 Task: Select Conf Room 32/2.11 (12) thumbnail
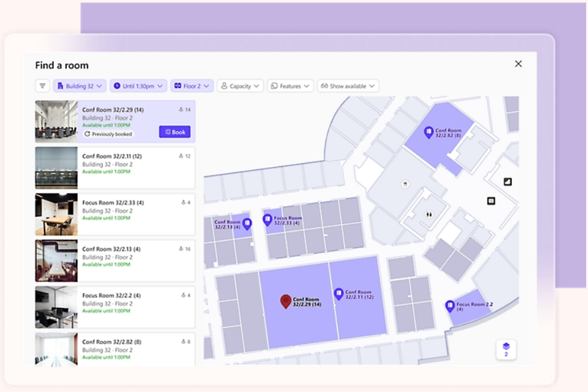point(56,168)
